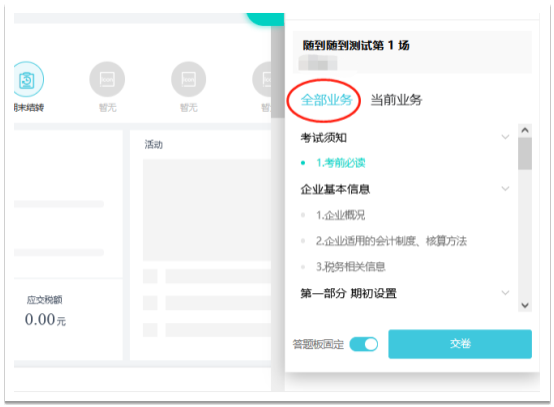Click the 活动 placeholder image area

pos(207,210)
